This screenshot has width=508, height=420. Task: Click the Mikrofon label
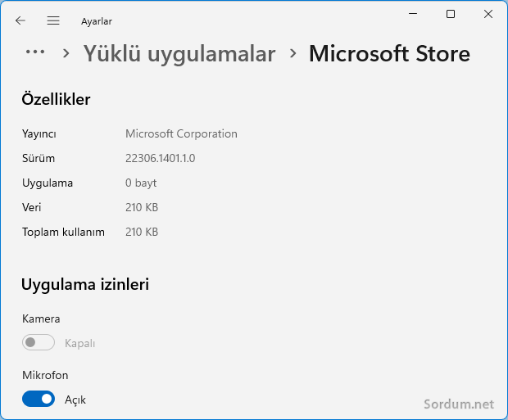click(x=45, y=375)
